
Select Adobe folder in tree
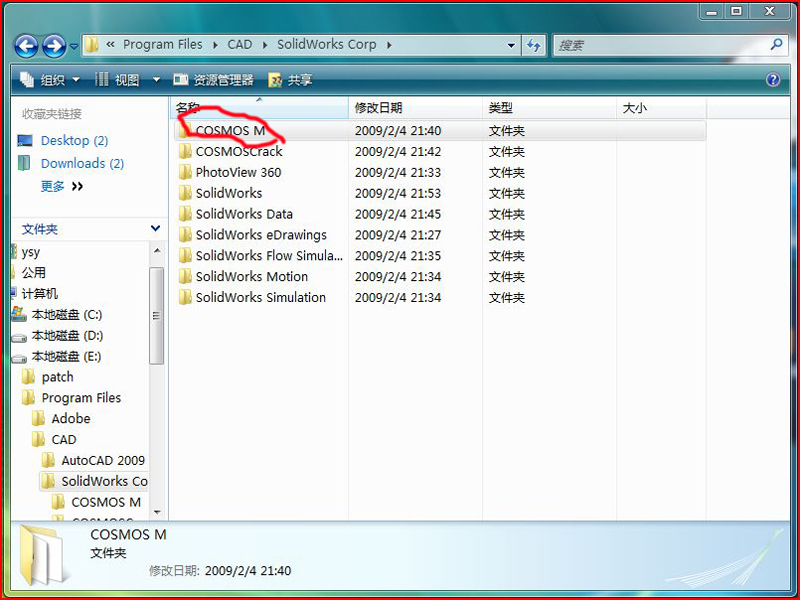click(71, 418)
